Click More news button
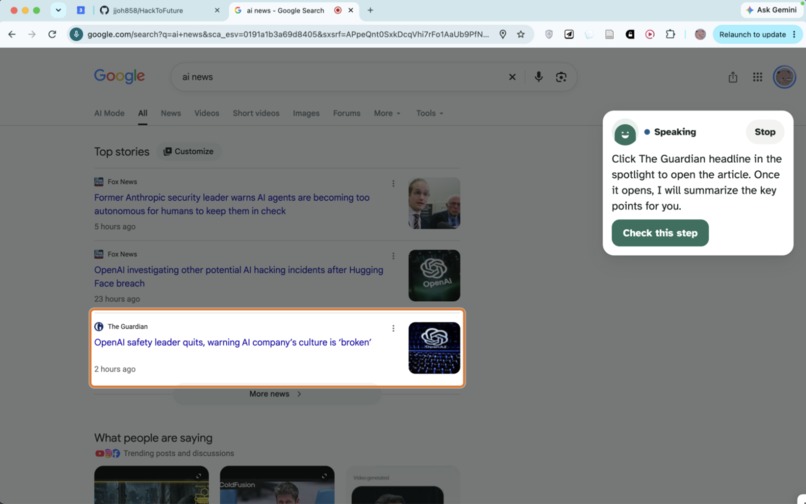Screen dimensions: 806x504 point(278,394)
